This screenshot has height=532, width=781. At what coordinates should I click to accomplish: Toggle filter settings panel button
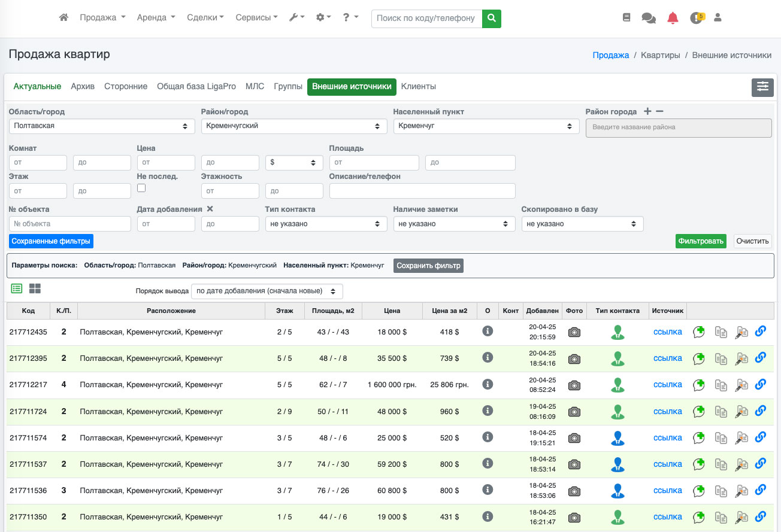coord(762,87)
